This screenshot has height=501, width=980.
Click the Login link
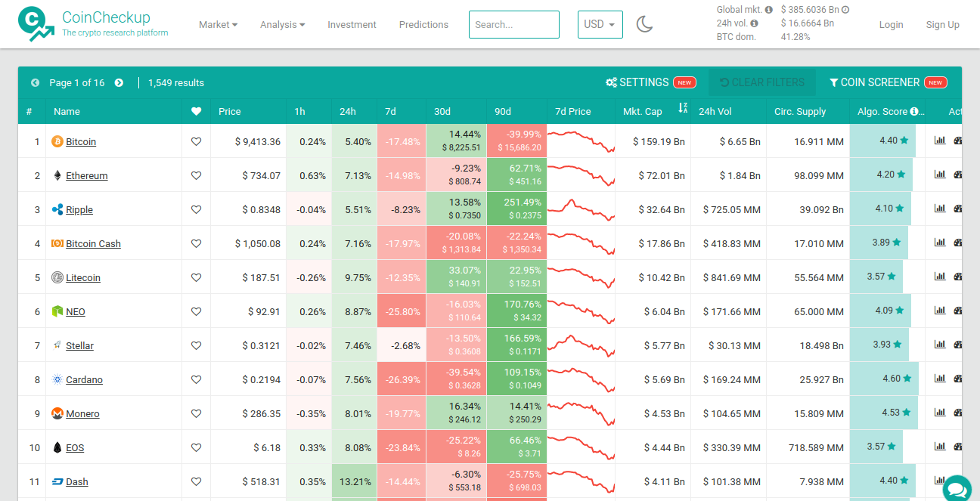click(x=891, y=24)
